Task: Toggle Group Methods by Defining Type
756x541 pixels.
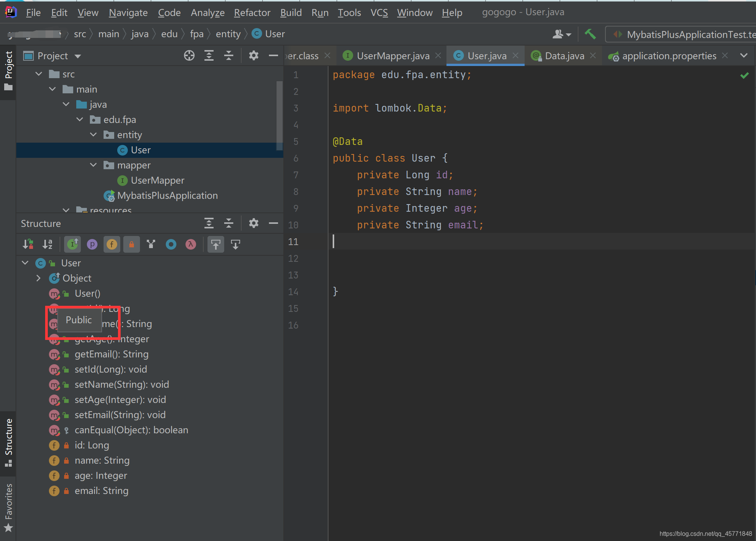Action: point(151,244)
